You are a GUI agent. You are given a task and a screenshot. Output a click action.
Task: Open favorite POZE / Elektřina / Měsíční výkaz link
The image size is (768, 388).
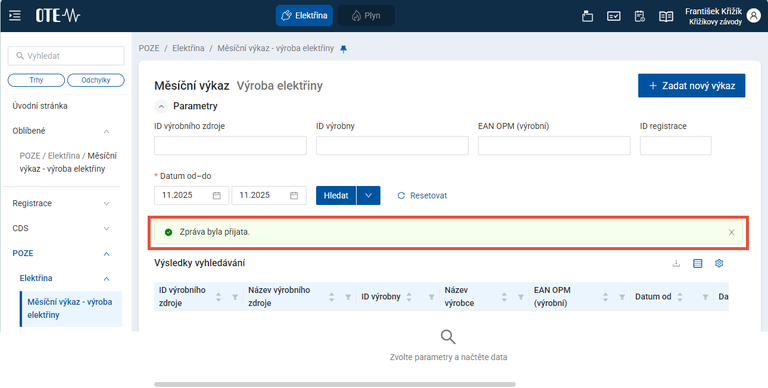coord(68,162)
